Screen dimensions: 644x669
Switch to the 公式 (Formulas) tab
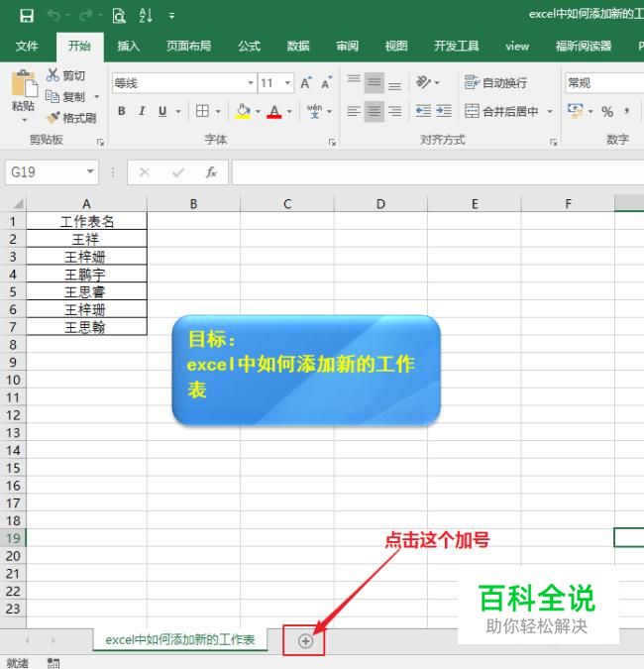pyautogui.click(x=249, y=46)
